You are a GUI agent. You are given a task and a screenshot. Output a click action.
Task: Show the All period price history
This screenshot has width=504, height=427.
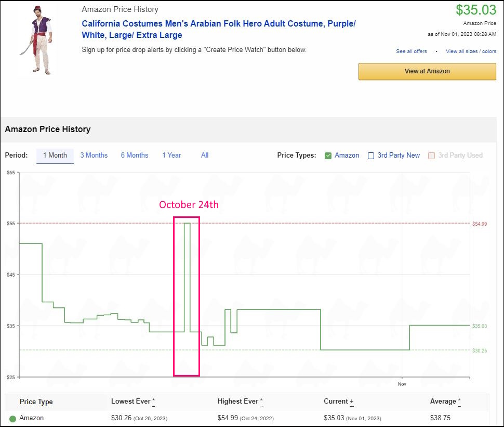205,156
